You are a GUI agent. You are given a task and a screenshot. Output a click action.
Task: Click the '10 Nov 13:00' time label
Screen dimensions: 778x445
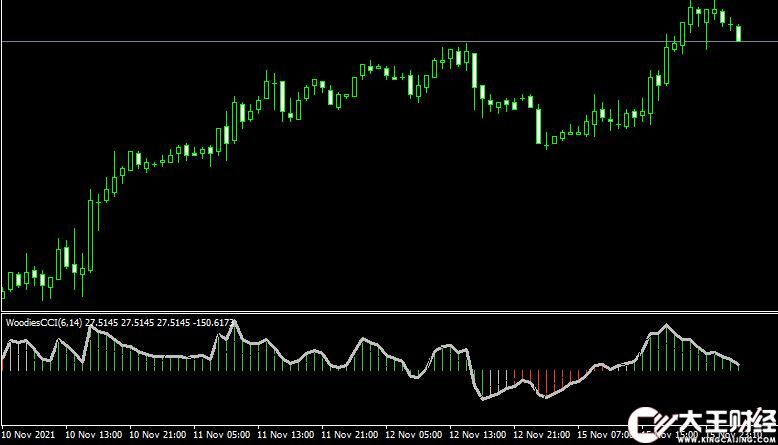coord(94,435)
